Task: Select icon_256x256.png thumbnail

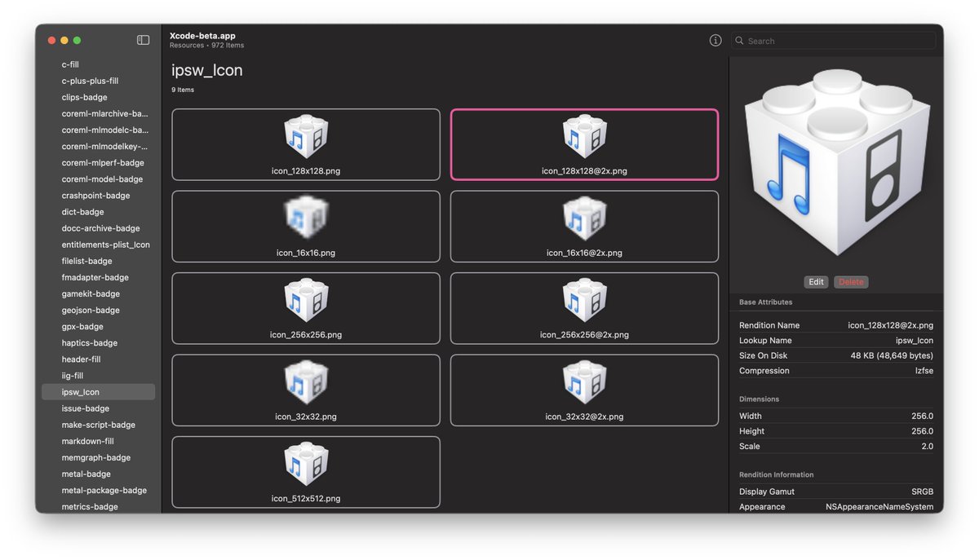Action: (306, 308)
